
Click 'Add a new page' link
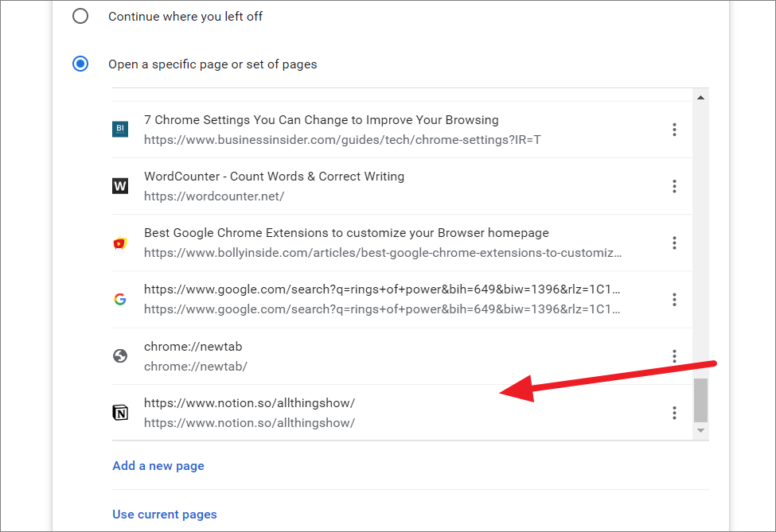pos(158,466)
